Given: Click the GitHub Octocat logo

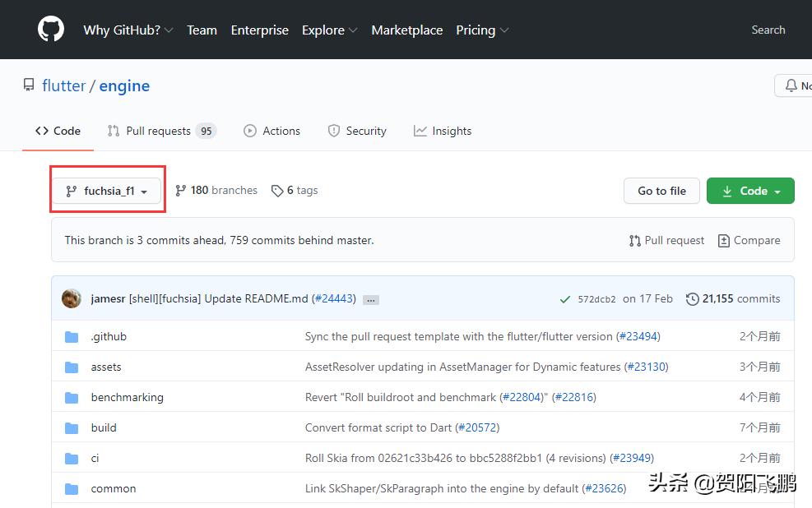Looking at the screenshot, I should (x=51, y=30).
